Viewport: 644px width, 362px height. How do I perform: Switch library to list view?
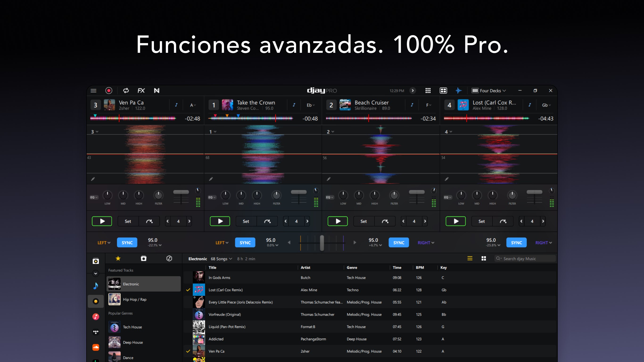click(470, 259)
